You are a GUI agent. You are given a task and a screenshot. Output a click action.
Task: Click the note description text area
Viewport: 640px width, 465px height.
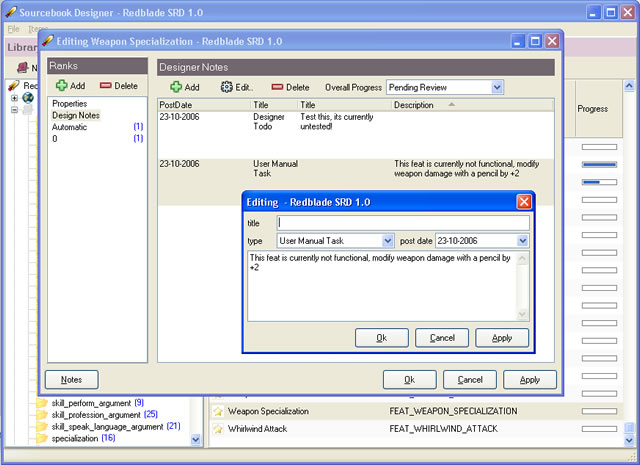(x=382, y=287)
